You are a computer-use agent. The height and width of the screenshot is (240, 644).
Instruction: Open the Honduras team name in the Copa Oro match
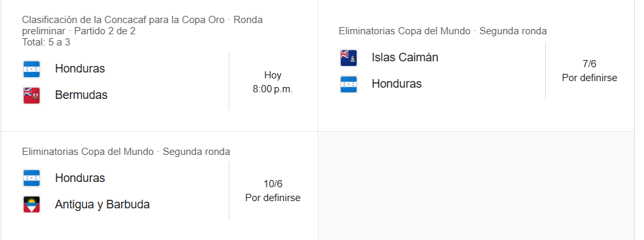coord(80,69)
